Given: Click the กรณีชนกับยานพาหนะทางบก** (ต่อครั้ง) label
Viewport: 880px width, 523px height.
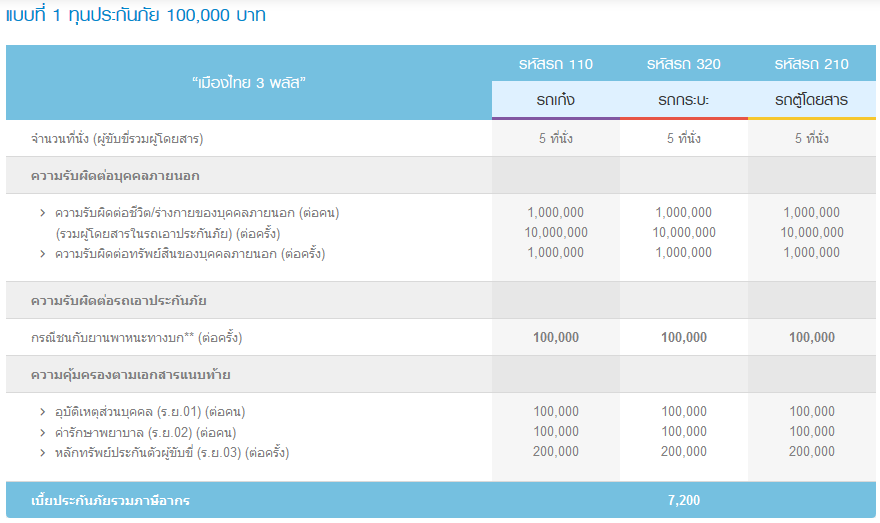Looking at the screenshot, I should pyautogui.click(x=136, y=338).
